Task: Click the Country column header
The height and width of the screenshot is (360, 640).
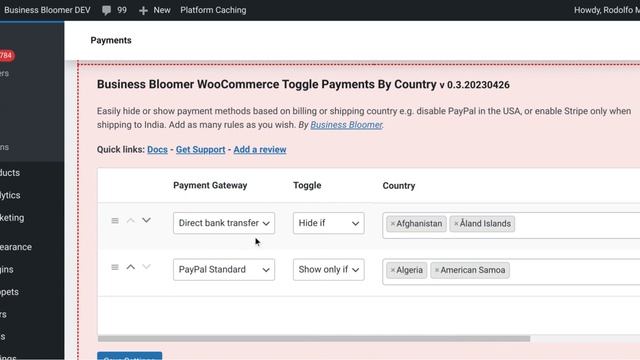Action: click(x=399, y=186)
